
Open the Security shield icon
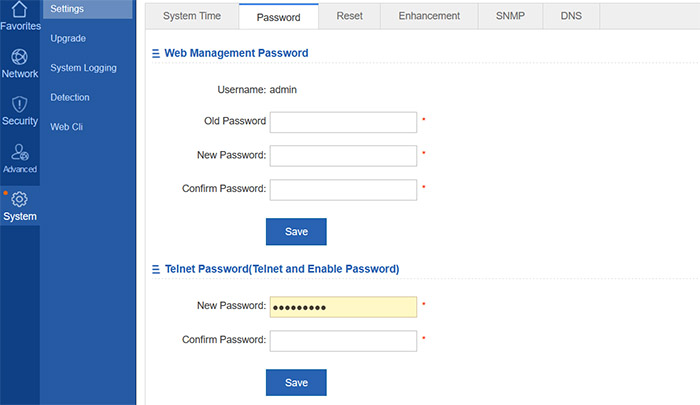[19, 104]
